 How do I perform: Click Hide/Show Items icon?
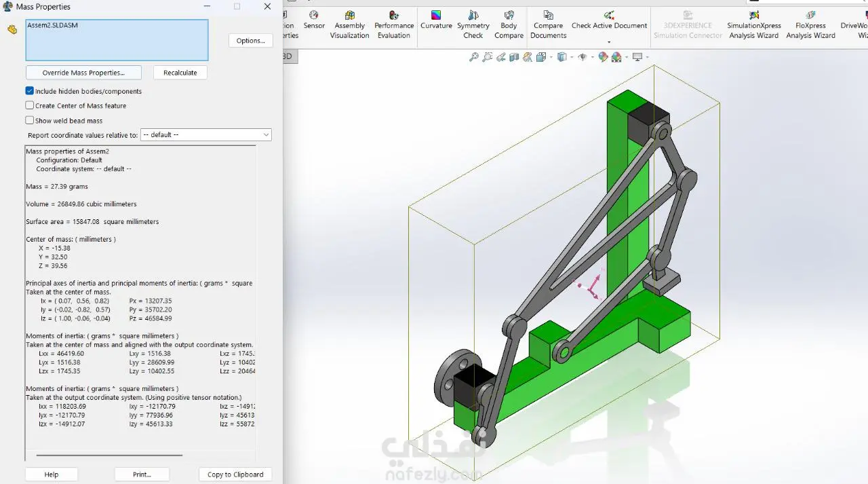coord(582,57)
